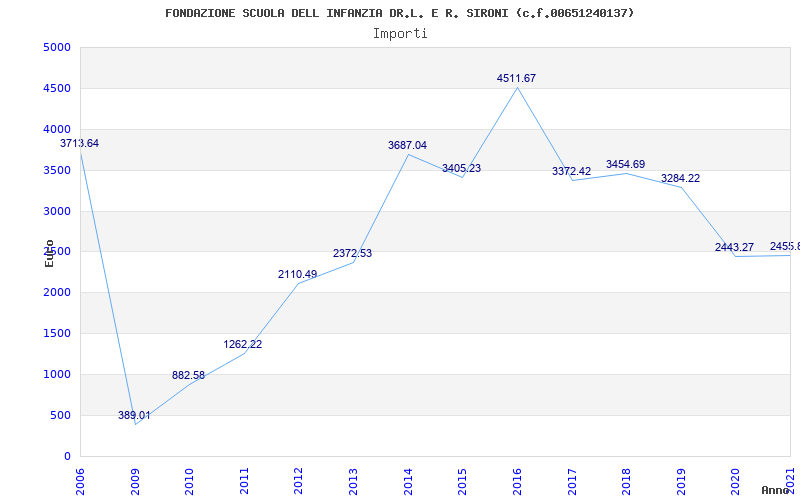Click y-axis value 3500
The image size is (800, 500).
pyautogui.click(x=57, y=170)
